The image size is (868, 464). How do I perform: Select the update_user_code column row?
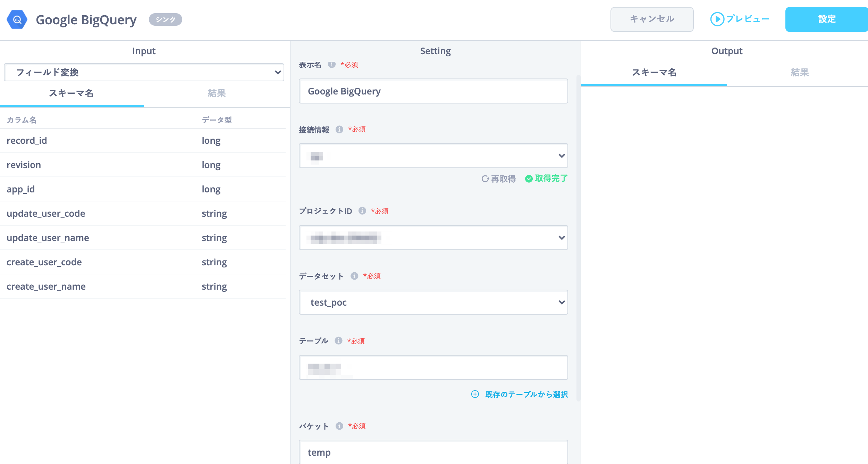click(x=143, y=214)
